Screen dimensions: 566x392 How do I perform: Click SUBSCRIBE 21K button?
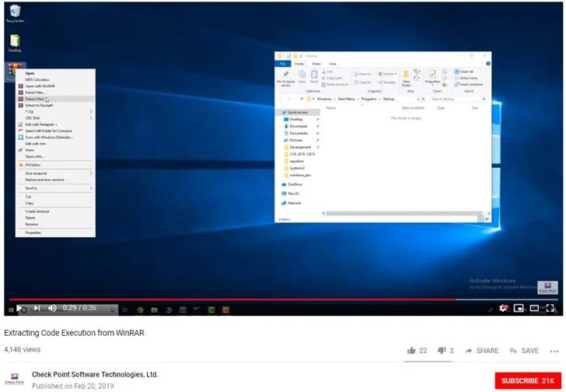click(x=528, y=381)
